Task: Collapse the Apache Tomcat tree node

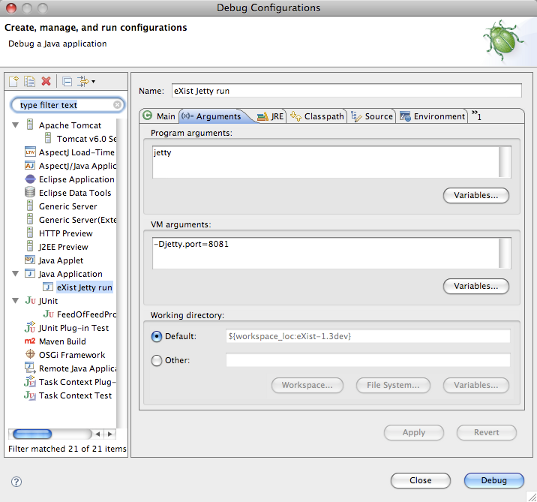Action: 15,125
